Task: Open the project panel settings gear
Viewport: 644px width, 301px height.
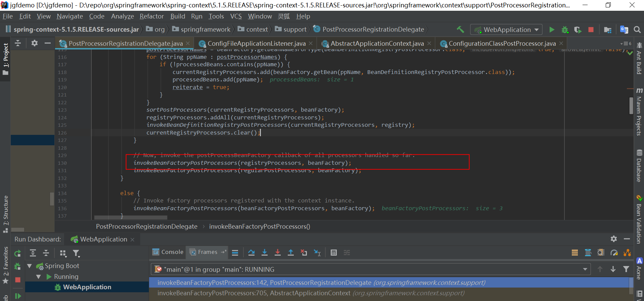Action: point(34,43)
